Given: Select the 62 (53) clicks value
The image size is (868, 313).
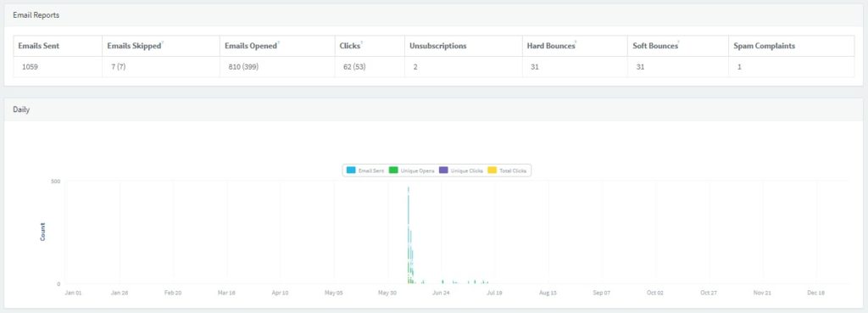Looking at the screenshot, I should click(x=354, y=67).
